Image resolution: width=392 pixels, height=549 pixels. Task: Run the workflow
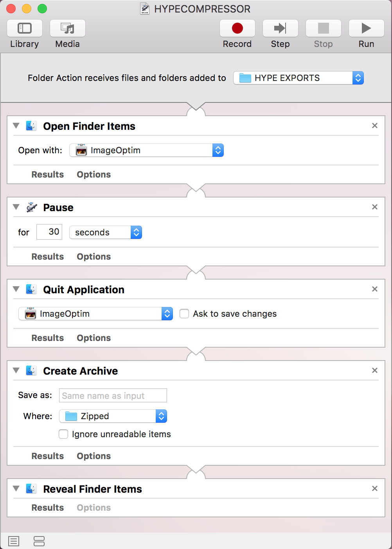[x=366, y=28]
